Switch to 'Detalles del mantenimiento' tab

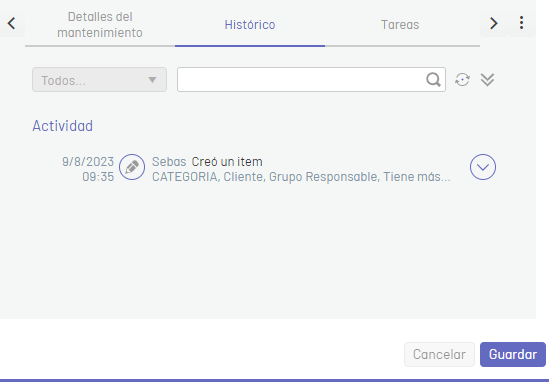tap(100, 25)
